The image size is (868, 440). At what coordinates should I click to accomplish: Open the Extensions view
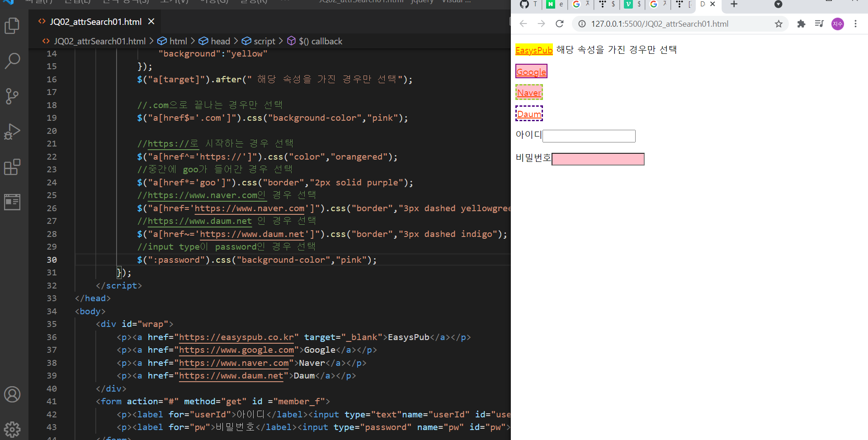pos(12,167)
